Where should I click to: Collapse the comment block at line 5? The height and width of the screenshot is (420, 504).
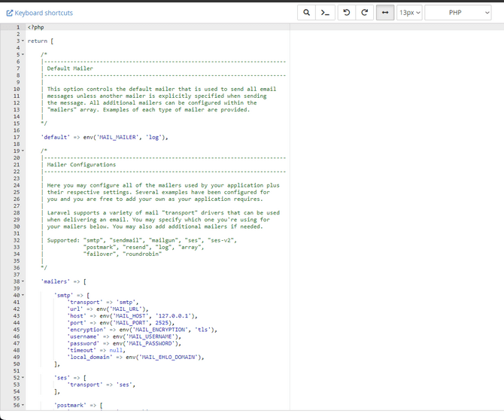click(x=23, y=55)
